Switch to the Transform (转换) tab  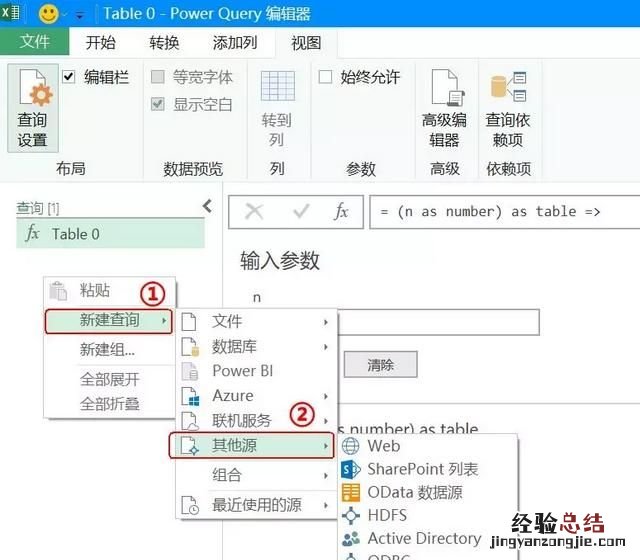(164, 42)
